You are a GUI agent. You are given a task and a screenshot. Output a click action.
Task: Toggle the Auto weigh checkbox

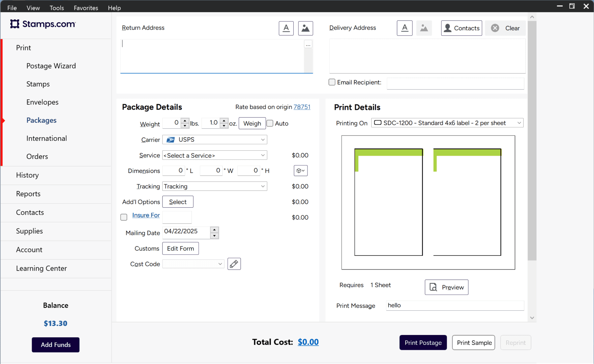pyautogui.click(x=270, y=123)
